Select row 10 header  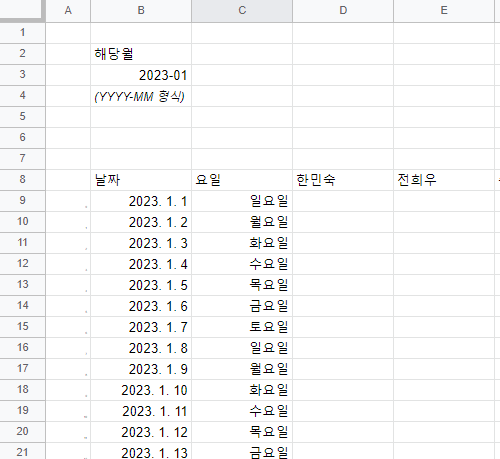click(x=22, y=222)
